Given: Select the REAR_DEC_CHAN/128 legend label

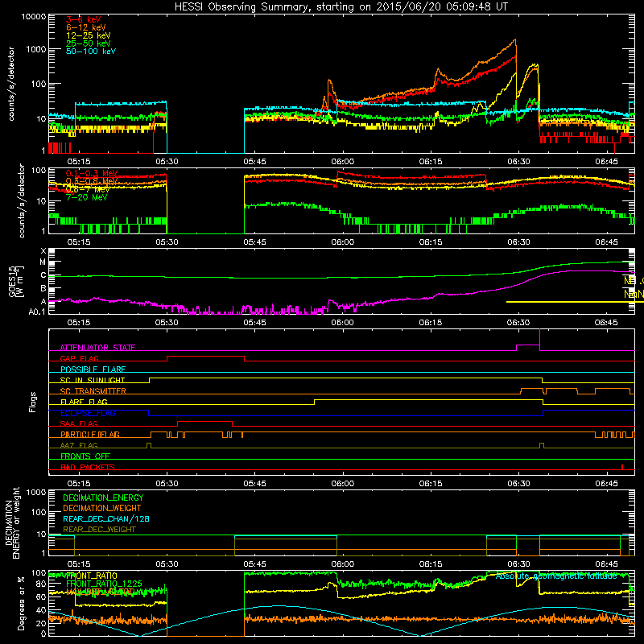Looking at the screenshot, I should (x=106, y=518).
